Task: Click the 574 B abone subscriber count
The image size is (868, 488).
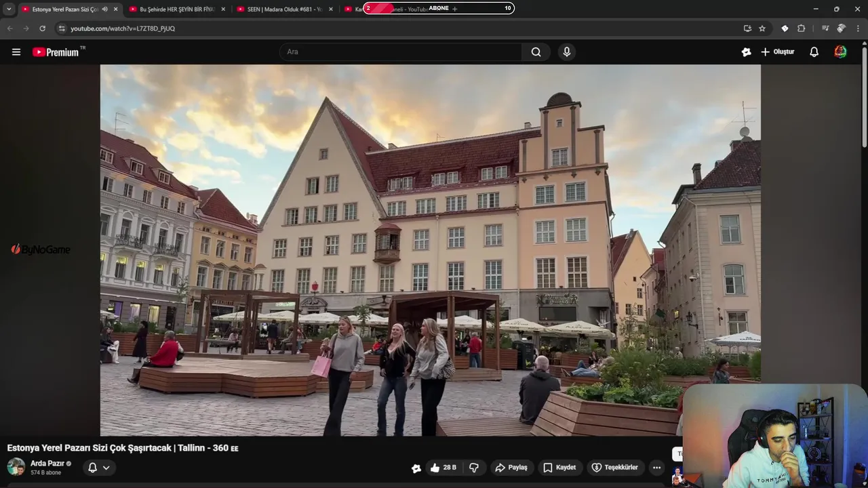Action: coord(45,472)
